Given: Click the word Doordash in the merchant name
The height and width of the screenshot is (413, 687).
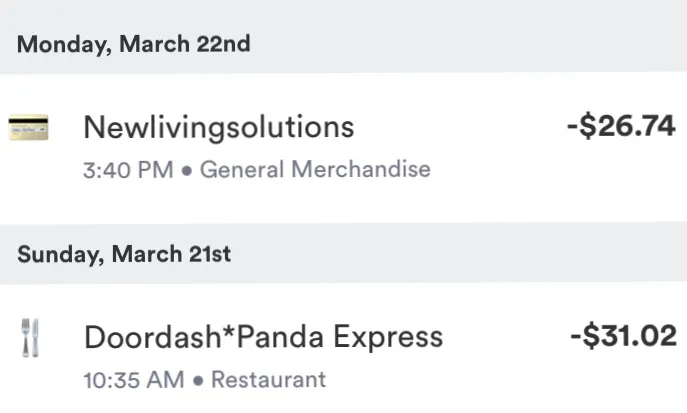Looking at the screenshot, I should [x=152, y=337].
